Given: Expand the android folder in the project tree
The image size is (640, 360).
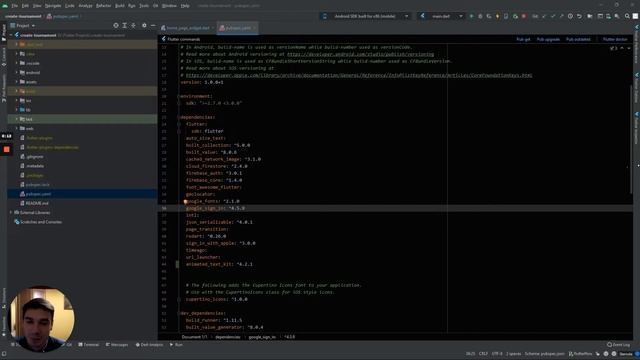Looking at the screenshot, I should [16, 72].
